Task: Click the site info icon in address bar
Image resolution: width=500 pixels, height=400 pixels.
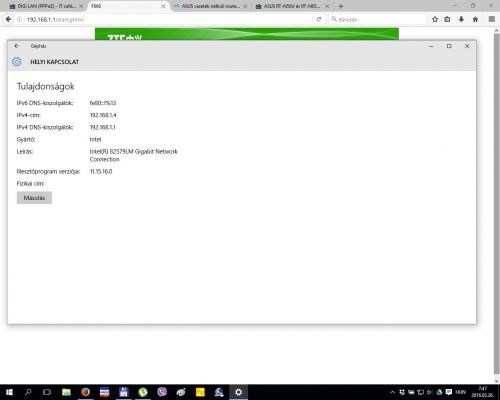Action: point(20,19)
